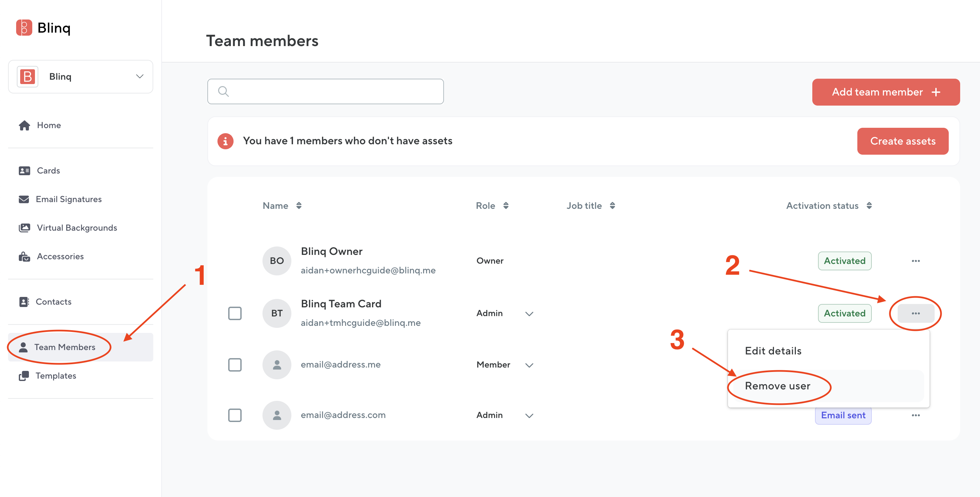
Task: Click Team members page heading
Action: [262, 41]
